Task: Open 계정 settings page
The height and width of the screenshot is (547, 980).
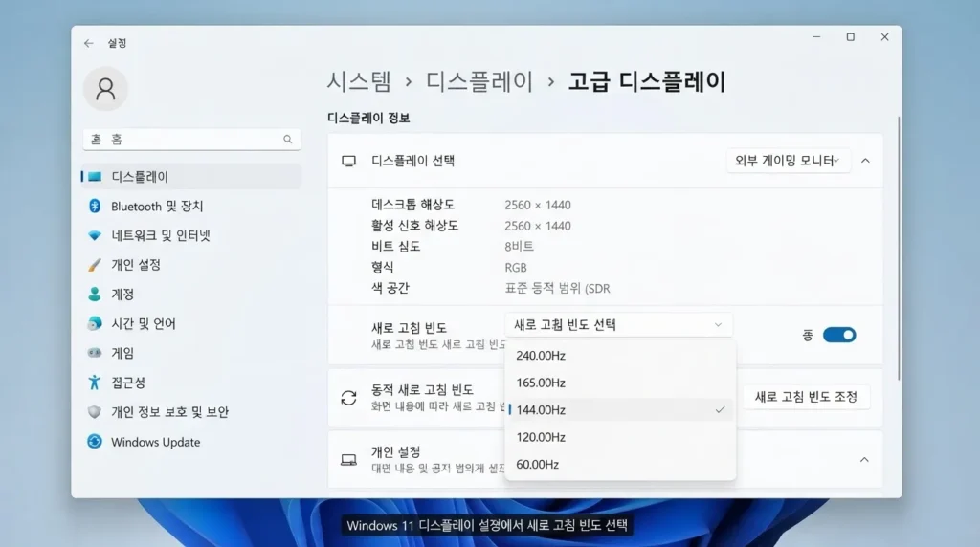Action: 191,295
